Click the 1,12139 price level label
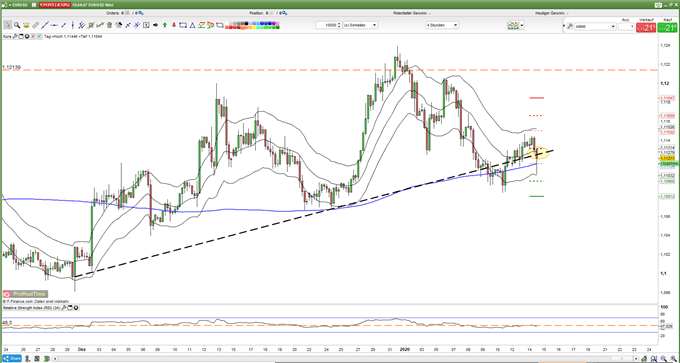Viewport: 680px width, 363px height. click(11, 67)
